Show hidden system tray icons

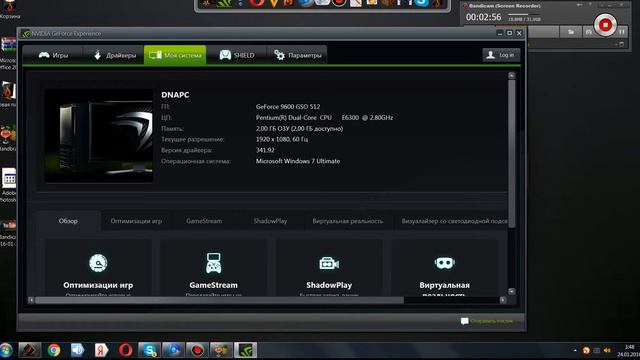pyautogui.click(x=575, y=350)
